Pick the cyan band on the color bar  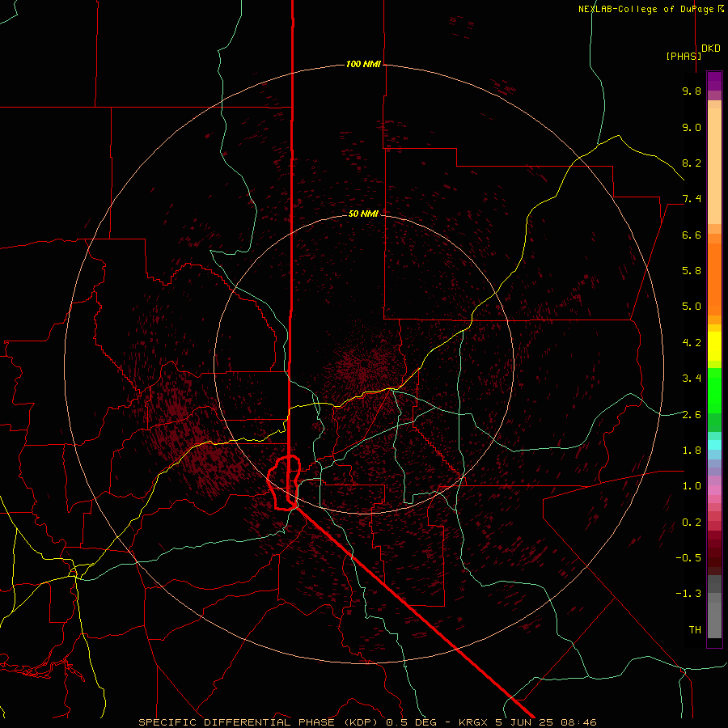(x=714, y=445)
